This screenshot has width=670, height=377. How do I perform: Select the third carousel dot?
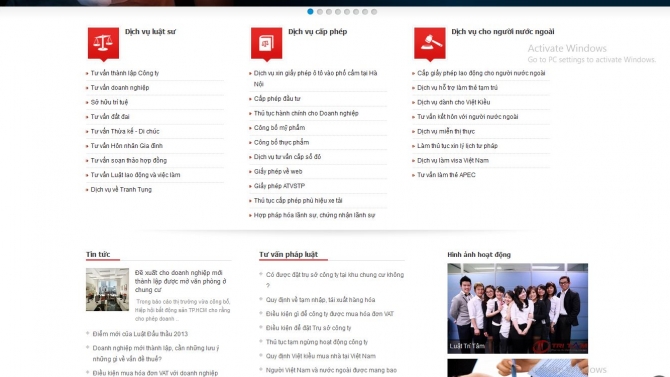329,12
